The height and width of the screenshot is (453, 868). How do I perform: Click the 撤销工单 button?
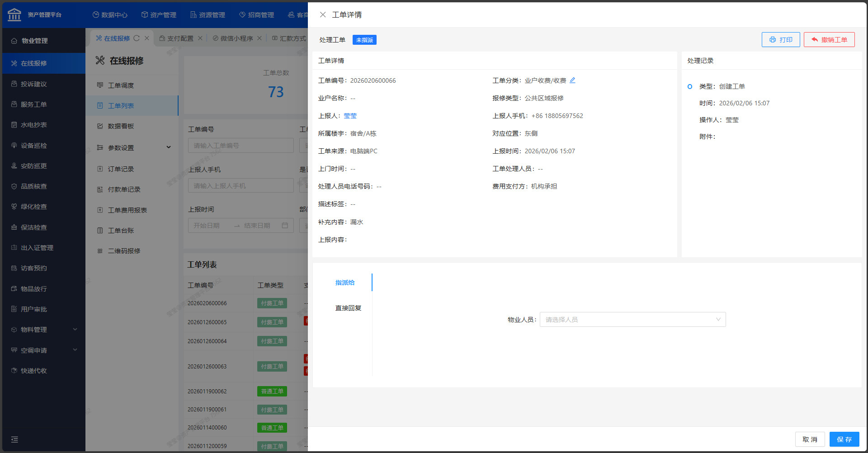829,40
